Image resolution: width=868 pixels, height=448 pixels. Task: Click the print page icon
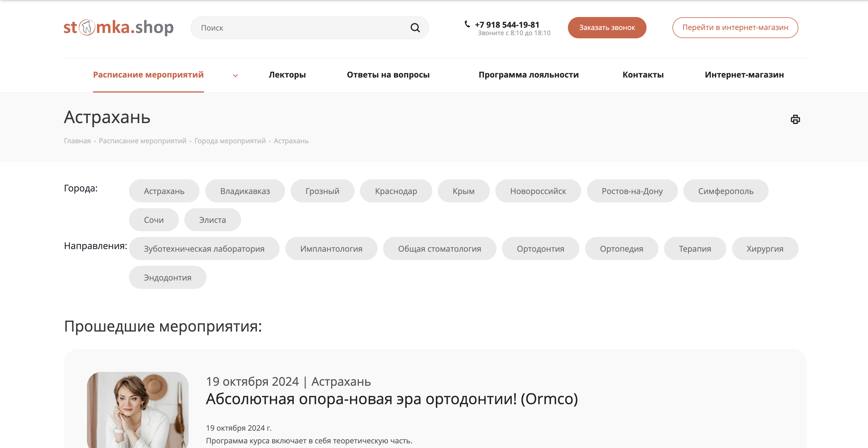795,119
